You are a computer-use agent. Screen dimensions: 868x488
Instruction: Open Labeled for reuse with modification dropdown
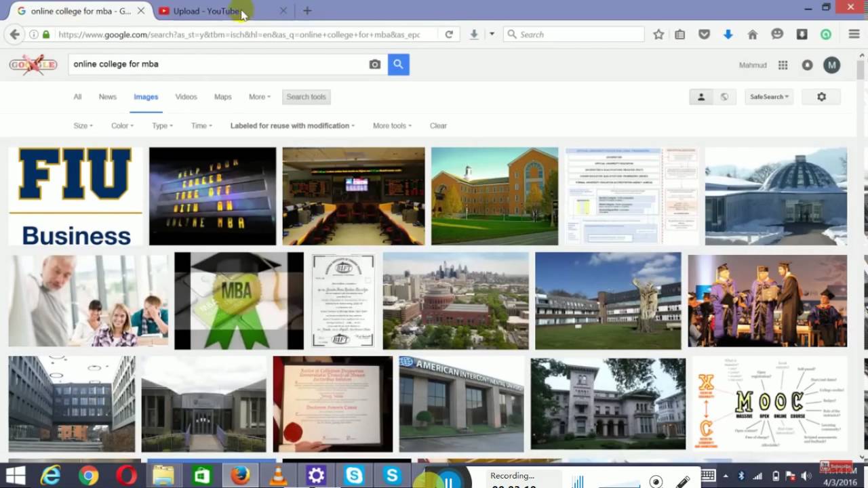(x=292, y=126)
